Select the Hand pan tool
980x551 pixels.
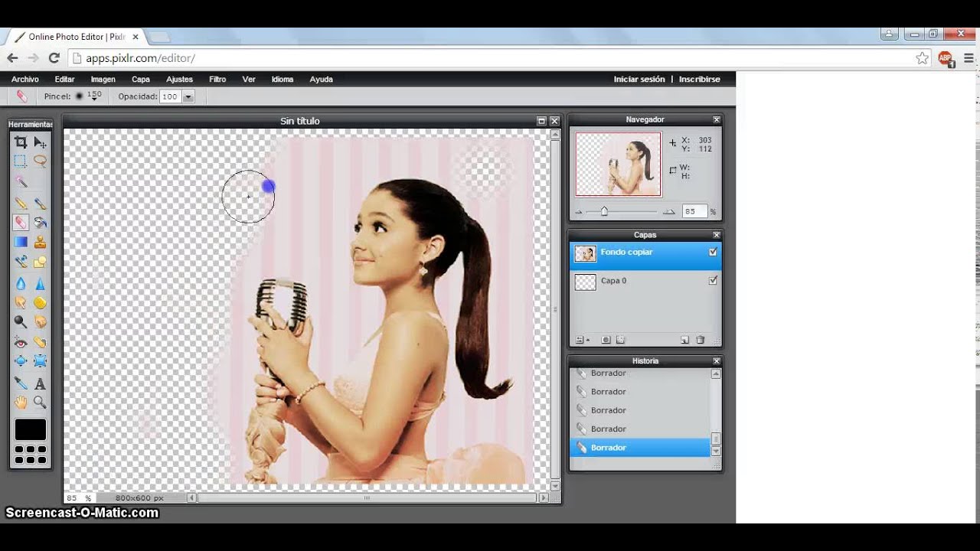coord(21,403)
